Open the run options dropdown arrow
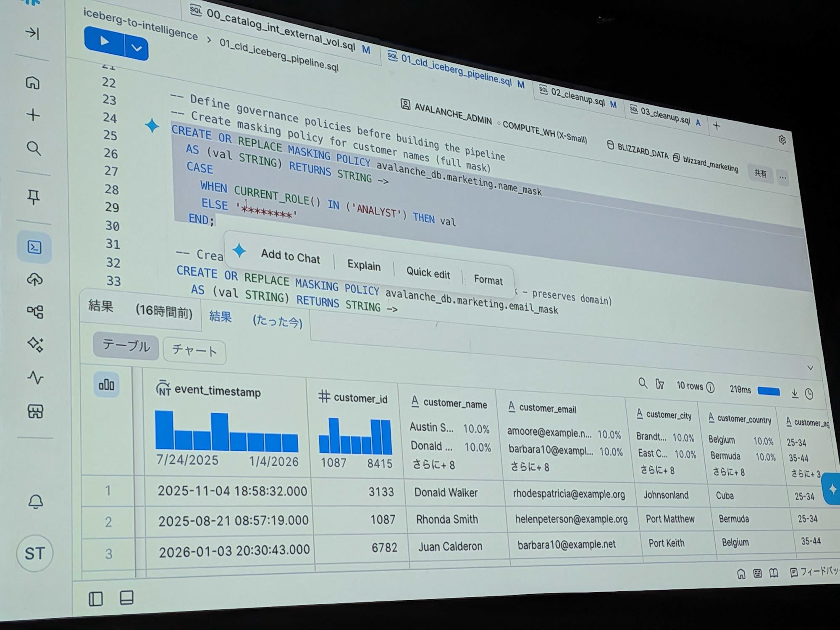This screenshot has height=630, width=840. tap(136, 48)
